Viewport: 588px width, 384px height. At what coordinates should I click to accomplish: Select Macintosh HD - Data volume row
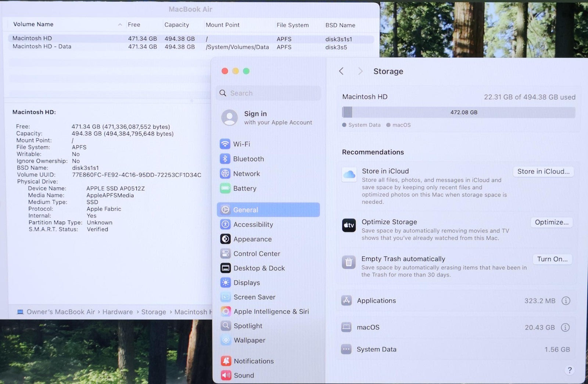click(x=42, y=47)
